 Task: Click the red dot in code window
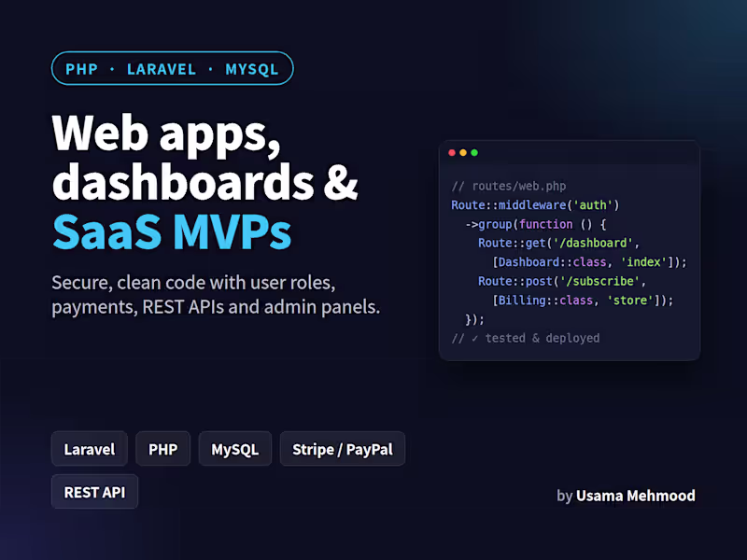pos(452,152)
